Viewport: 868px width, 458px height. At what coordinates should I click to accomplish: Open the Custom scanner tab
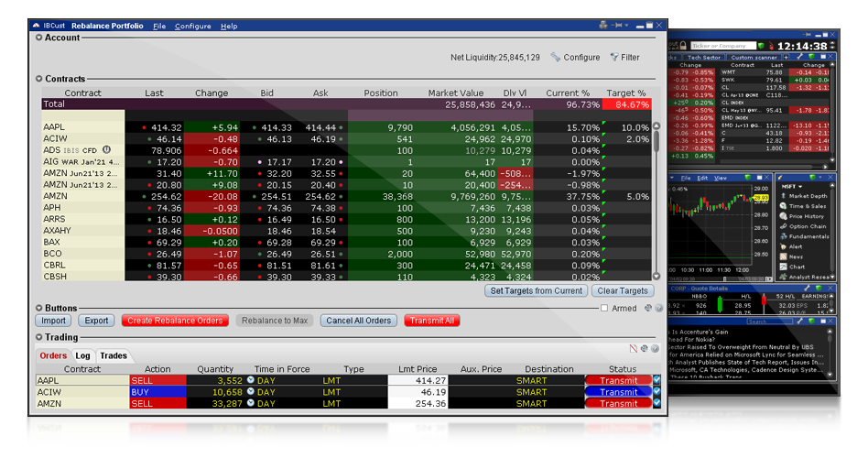click(754, 57)
